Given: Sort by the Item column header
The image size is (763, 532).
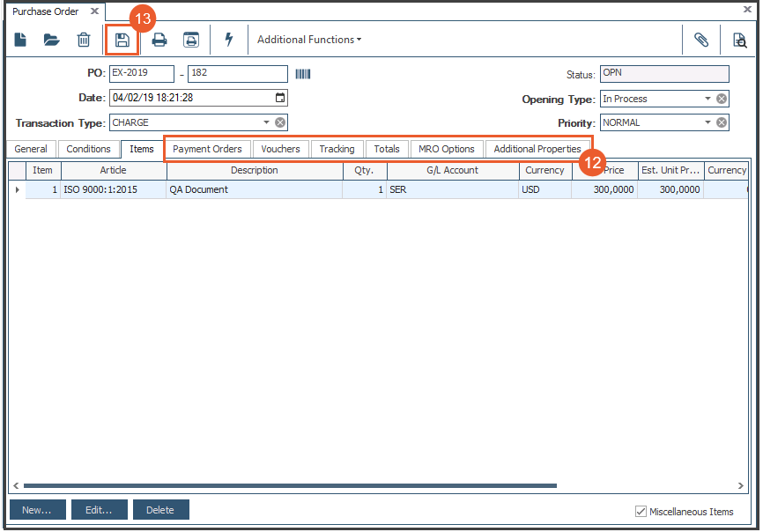Looking at the screenshot, I should pos(43,170).
